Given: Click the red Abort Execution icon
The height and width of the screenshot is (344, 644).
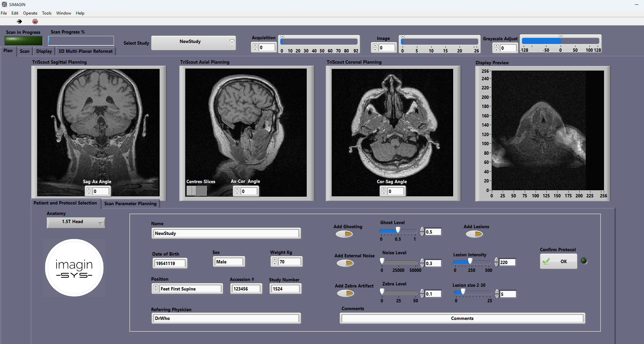Looking at the screenshot, I should click(35, 21).
